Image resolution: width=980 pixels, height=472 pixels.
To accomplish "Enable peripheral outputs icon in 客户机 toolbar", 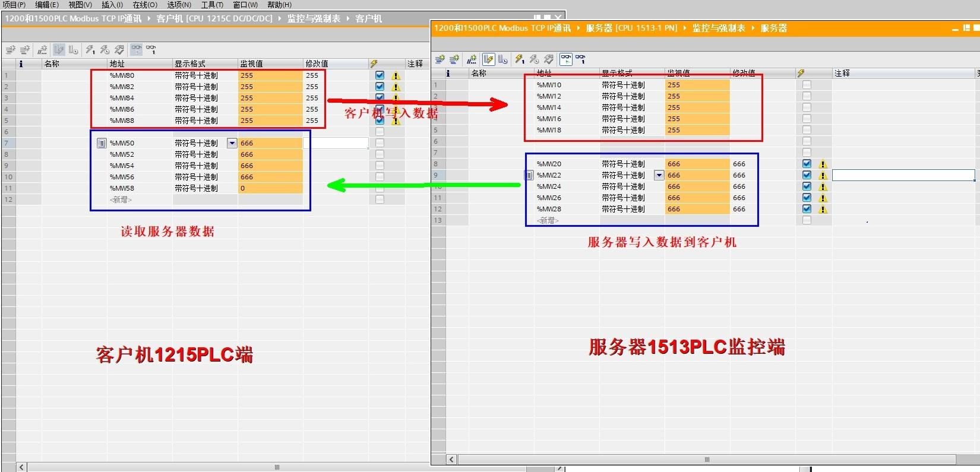I will tap(119, 50).
